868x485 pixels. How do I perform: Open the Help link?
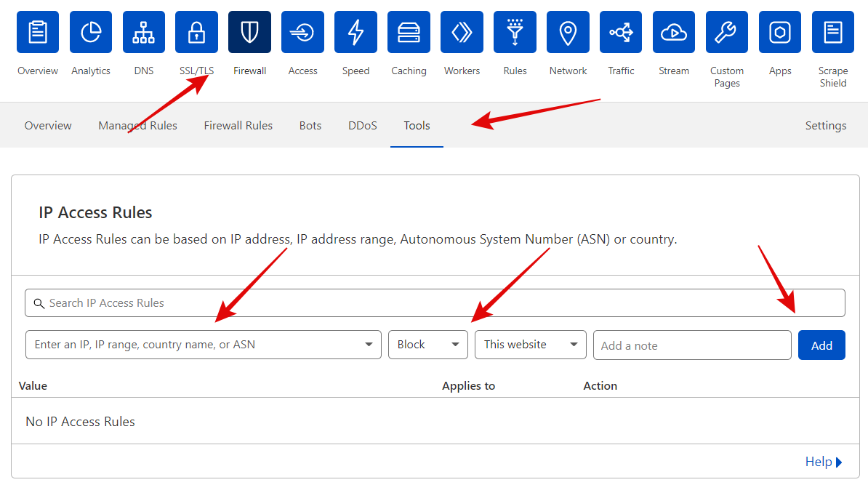[824, 462]
